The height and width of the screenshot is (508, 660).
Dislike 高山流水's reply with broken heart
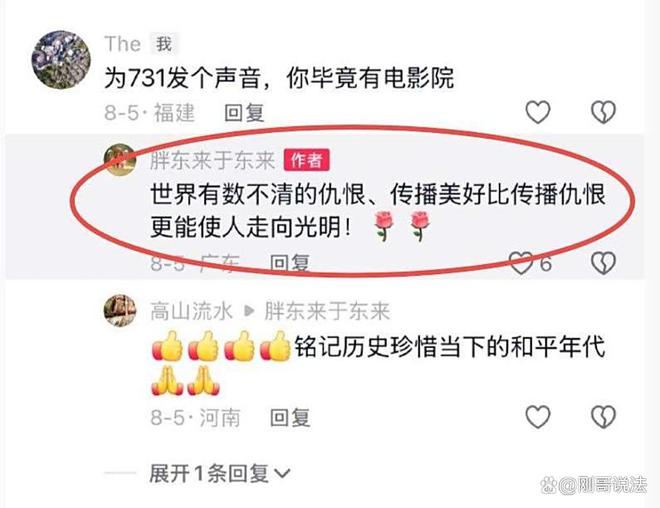click(x=603, y=417)
